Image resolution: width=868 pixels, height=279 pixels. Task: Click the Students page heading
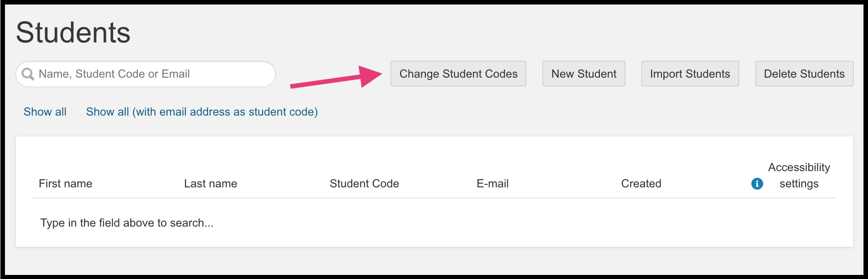coord(73,31)
